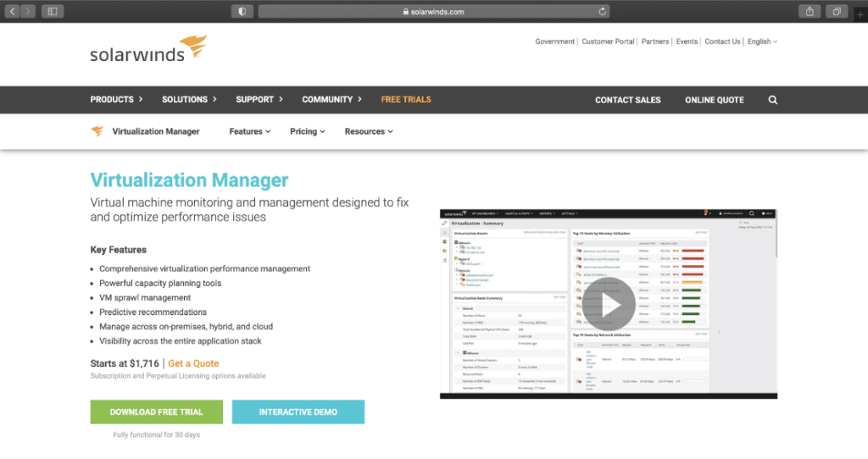Open the Contact Us link
The image size is (868, 459).
tap(722, 41)
